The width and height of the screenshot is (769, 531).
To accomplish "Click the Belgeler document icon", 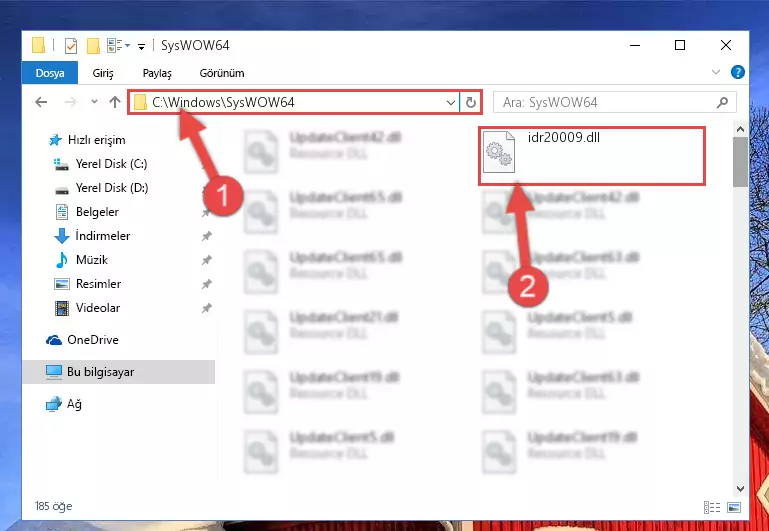I will click(x=62, y=212).
